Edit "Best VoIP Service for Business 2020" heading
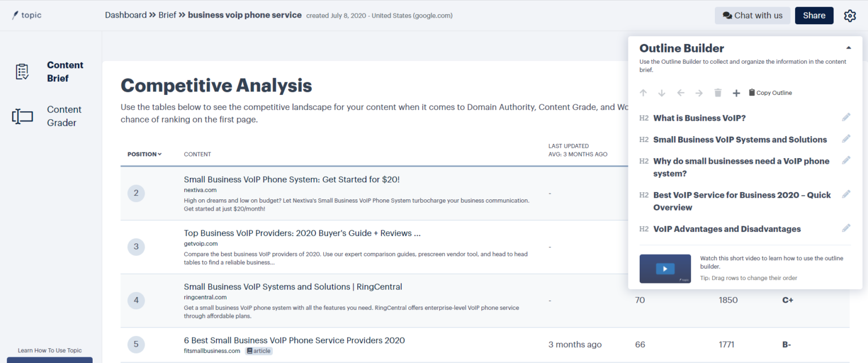The image size is (868, 363). (846, 194)
